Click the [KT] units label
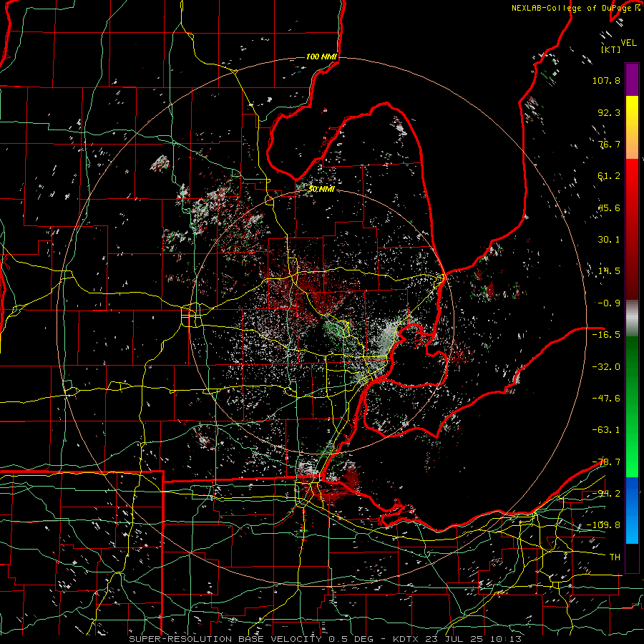644x644 pixels. [x=611, y=49]
